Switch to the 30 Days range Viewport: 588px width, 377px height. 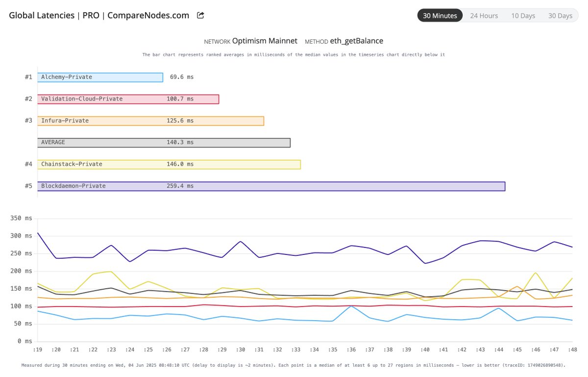pos(560,16)
